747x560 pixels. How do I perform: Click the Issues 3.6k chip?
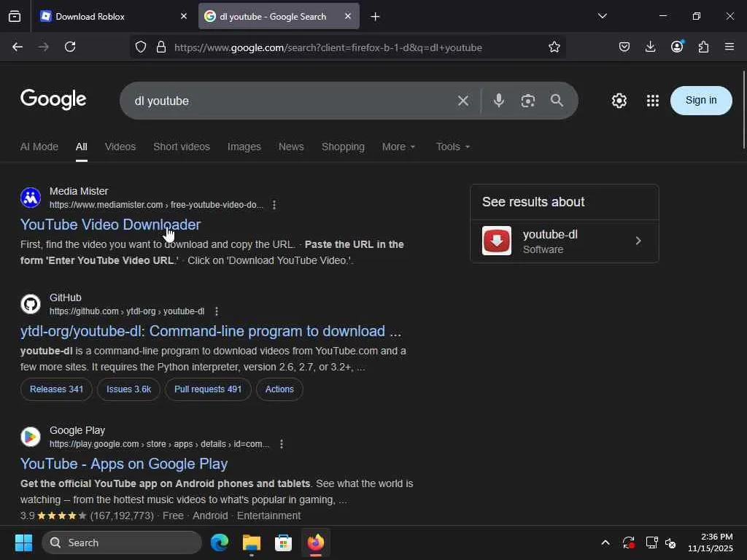128,389
